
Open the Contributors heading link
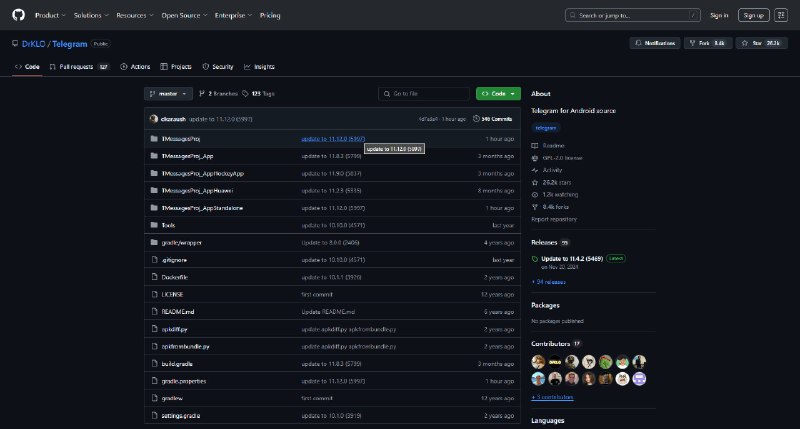(556, 344)
